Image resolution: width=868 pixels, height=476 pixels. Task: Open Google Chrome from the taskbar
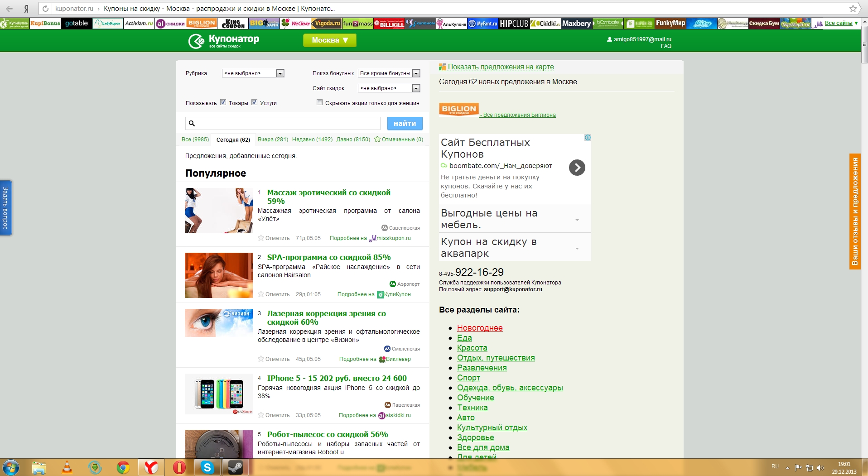[123, 467]
